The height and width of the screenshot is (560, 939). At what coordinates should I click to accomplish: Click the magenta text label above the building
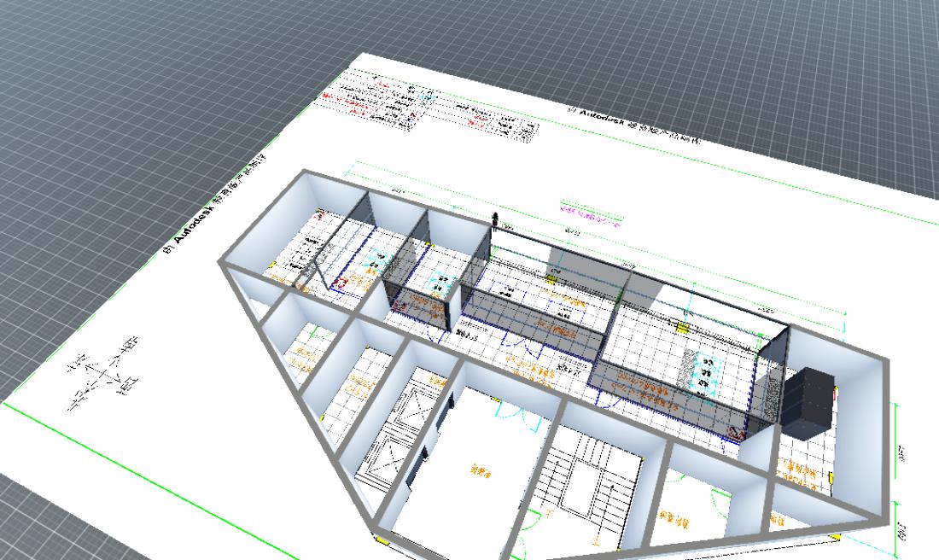coord(589,211)
